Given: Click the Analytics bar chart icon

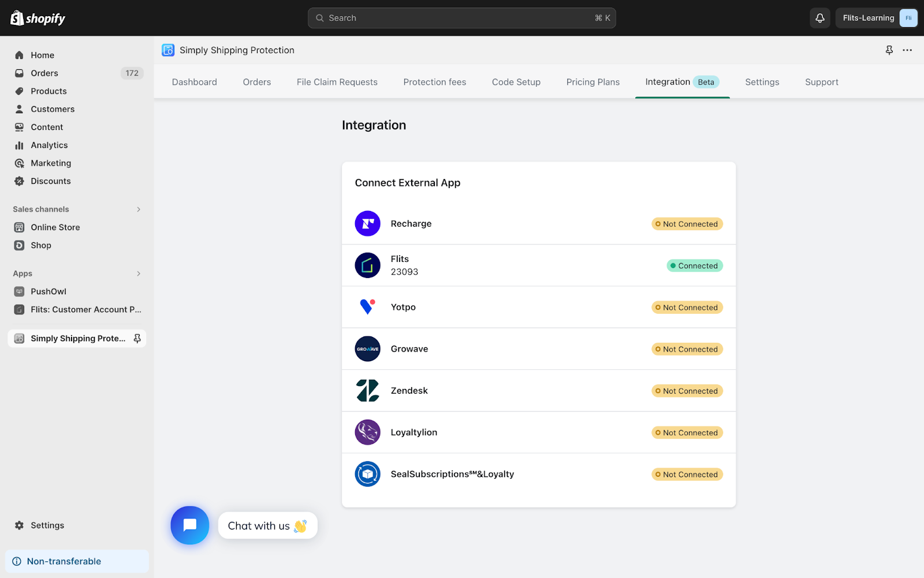Looking at the screenshot, I should (19, 145).
